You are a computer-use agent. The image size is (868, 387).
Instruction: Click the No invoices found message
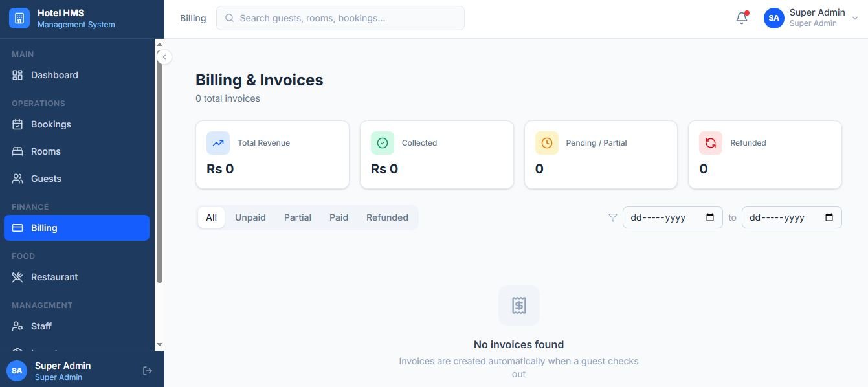click(519, 345)
